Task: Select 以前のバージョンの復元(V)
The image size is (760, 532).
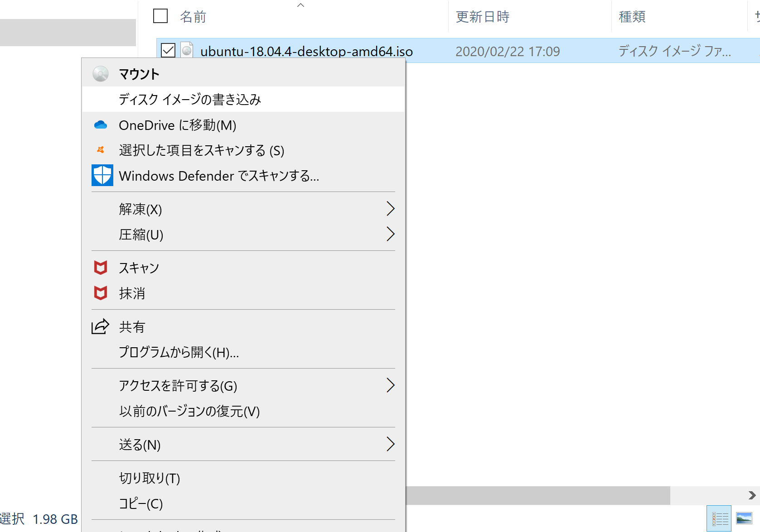Action: (x=243, y=411)
